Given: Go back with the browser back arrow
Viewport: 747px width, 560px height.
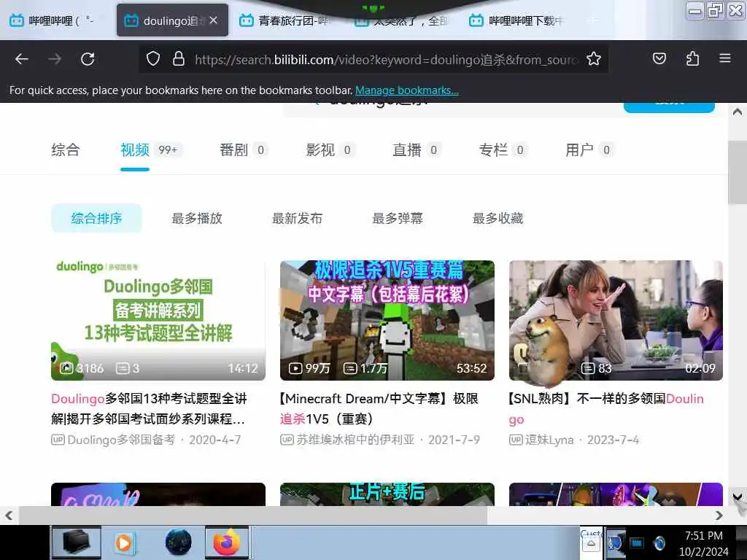Looking at the screenshot, I should tap(22, 59).
